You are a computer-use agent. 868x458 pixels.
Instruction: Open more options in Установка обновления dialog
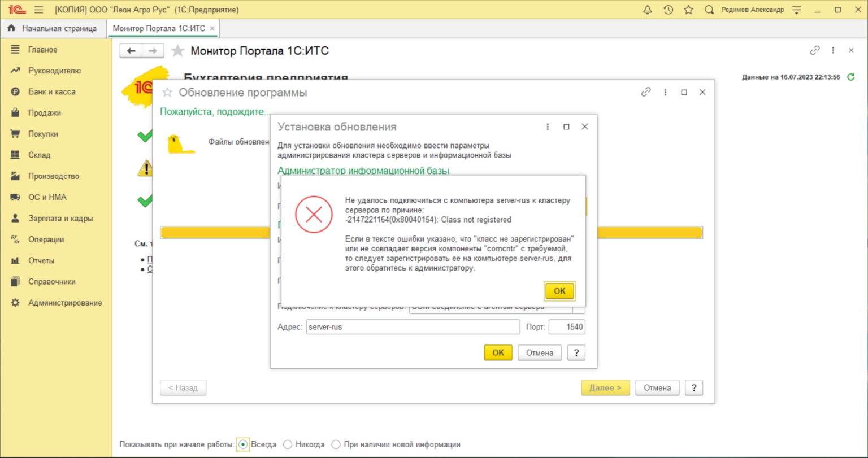pos(548,127)
